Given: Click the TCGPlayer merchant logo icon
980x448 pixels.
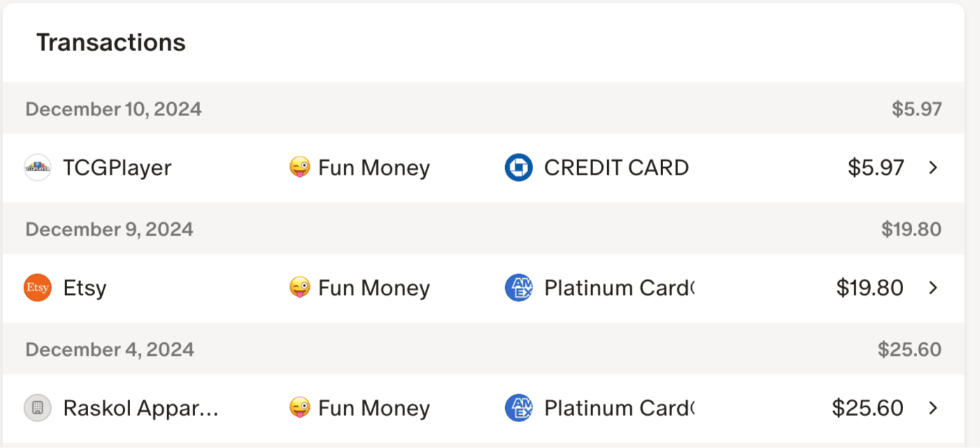Looking at the screenshot, I should pyautogui.click(x=38, y=168).
